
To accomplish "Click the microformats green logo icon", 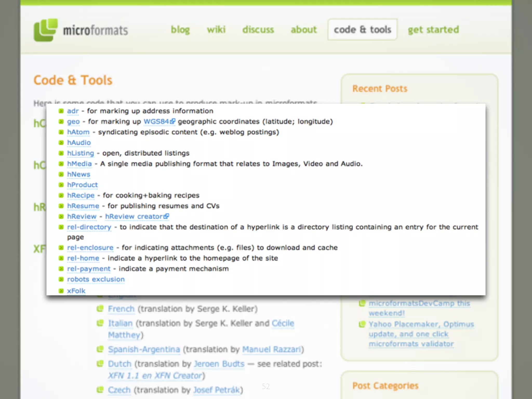I will click(x=45, y=30).
